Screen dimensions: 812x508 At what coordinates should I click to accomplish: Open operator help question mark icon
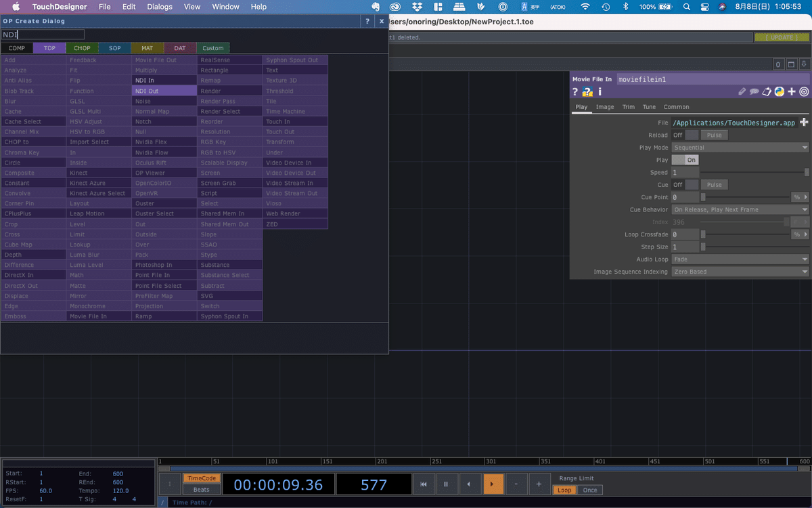[575, 92]
